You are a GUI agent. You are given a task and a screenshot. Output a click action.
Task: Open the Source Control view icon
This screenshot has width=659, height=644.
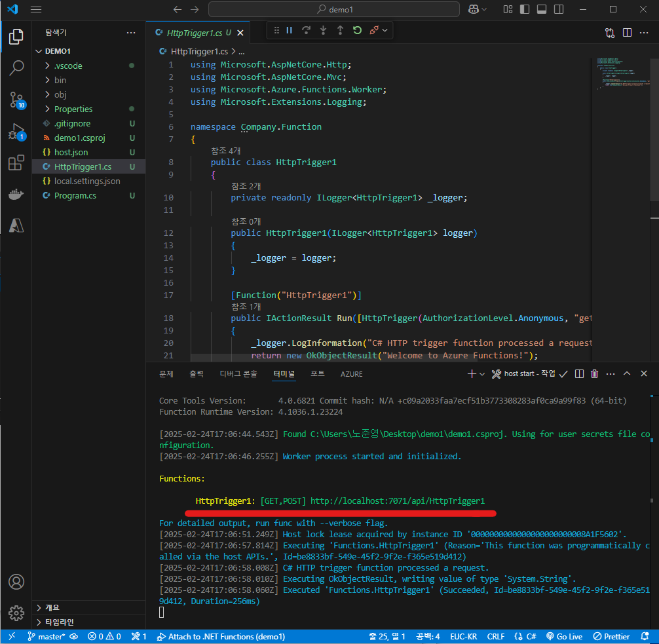click(16, 100)
